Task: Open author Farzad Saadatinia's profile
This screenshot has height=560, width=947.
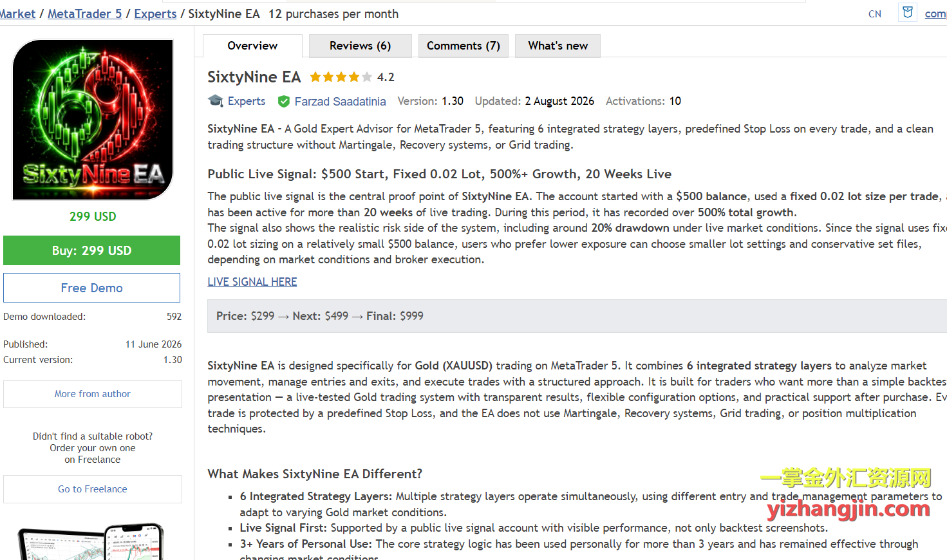Action: [x=340, y=101]
